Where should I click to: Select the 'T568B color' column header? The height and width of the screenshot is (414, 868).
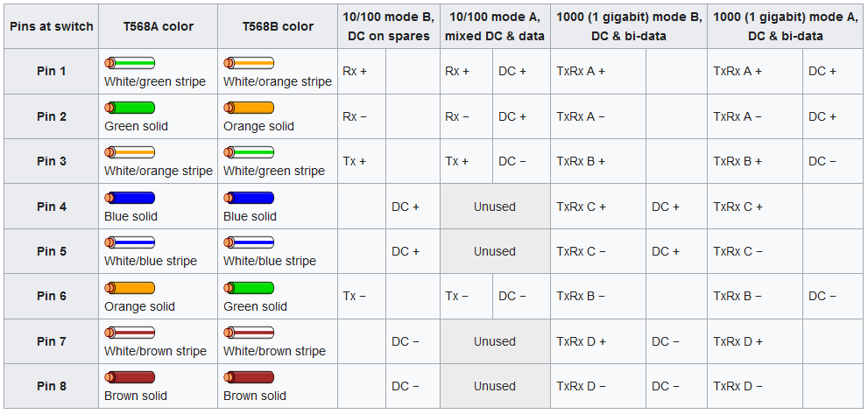click(278, 26)
